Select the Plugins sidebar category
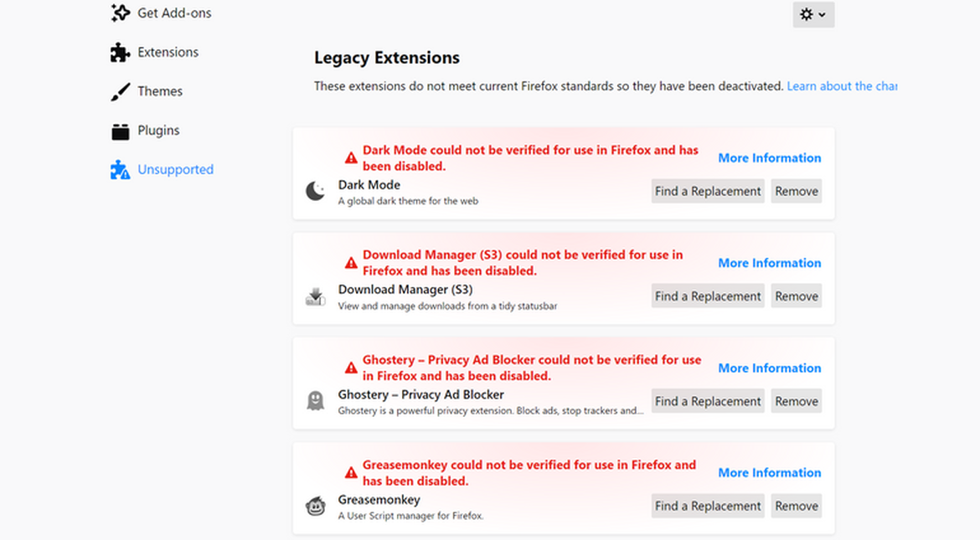The image size is (980, 540). [x=158, y=131]
